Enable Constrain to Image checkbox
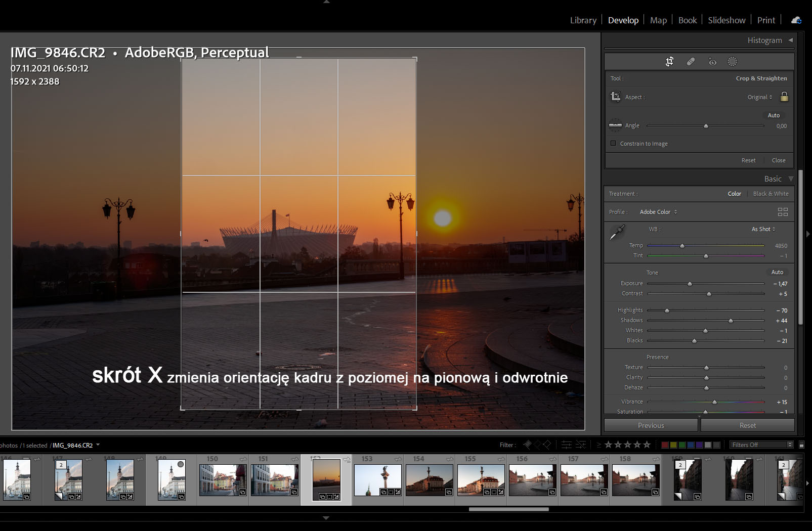This screenshot has width=812, height=531. [x=613, y=144]
